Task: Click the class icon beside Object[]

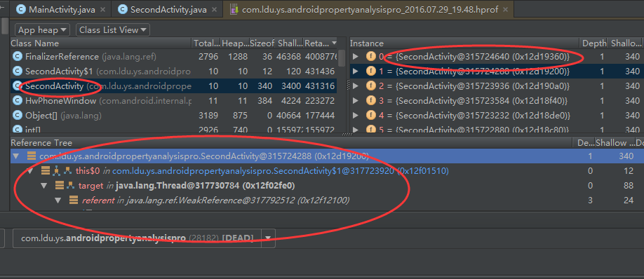Action: [18, 115]
